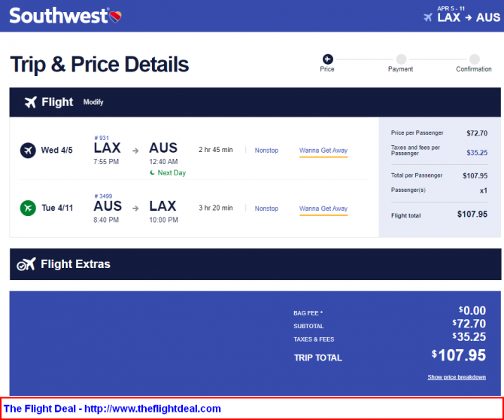Screen dimensions: 504x420
Task: Click Modify link in the Flight header
Action: (x=93, y=102)
